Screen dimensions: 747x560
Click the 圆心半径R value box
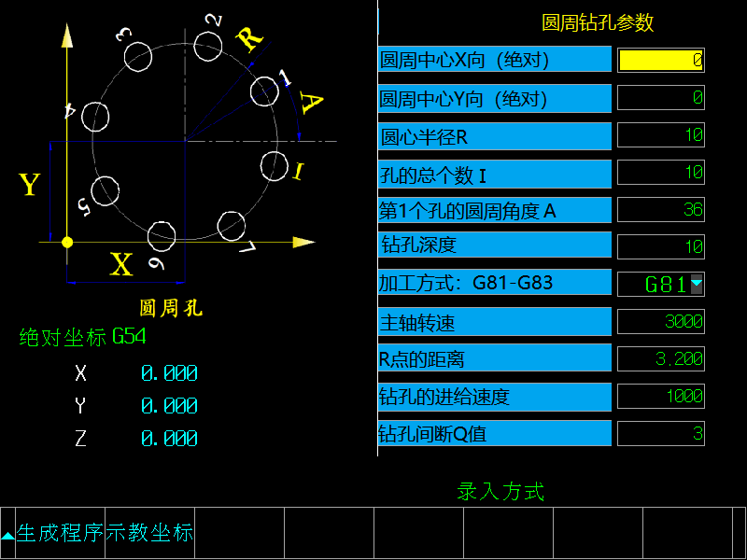tap(660, 135)
